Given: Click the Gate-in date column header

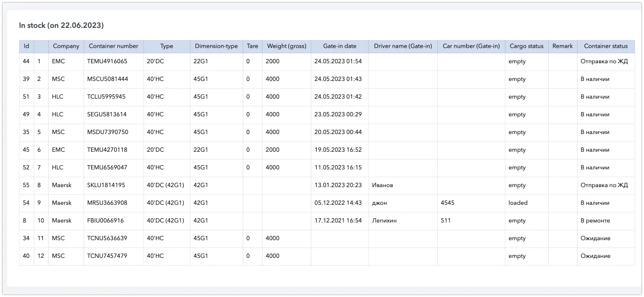Looking at the screenshot, I should pyautogui.click(x=340, y=46).
